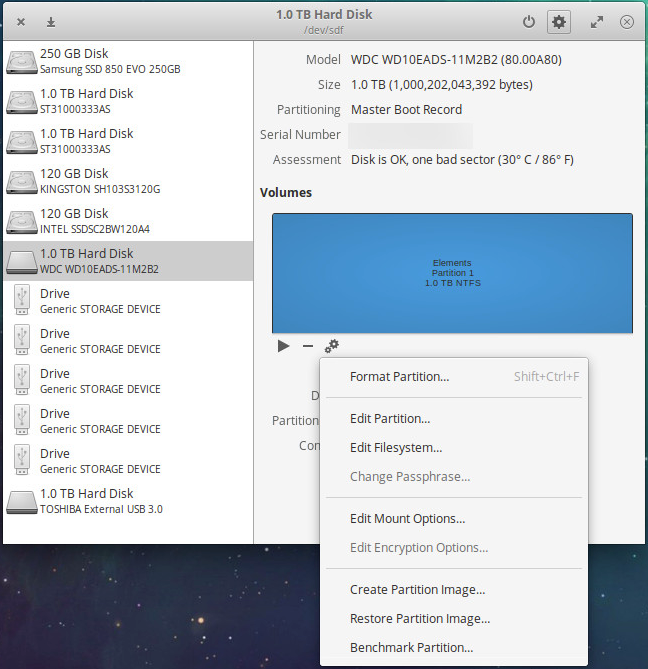
Task: Click the TOSHIBA External USB 3.0 drive icon
Action: point(21,502)
